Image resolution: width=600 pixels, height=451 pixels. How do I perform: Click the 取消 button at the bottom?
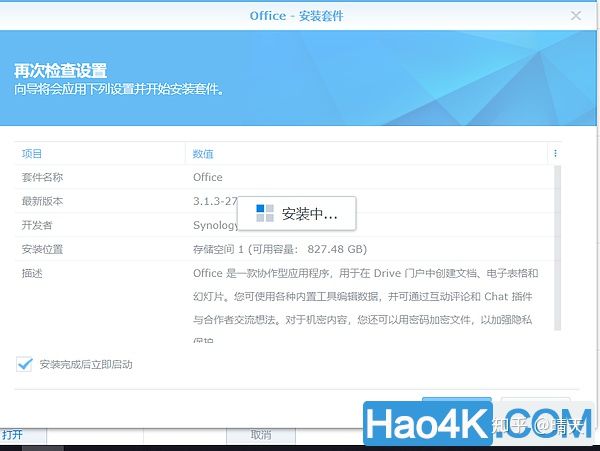[261, 435]
